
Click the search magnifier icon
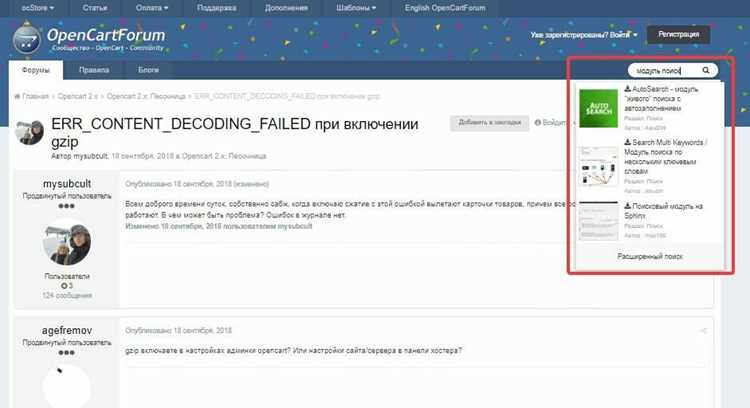pos(706,70)
